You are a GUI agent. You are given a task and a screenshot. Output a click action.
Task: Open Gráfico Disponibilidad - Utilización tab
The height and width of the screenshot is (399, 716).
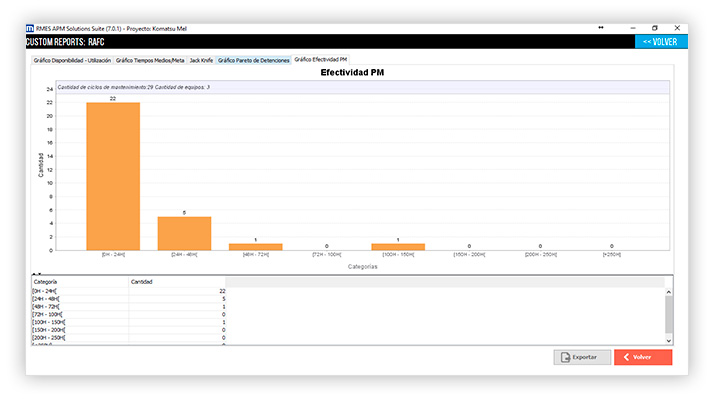tap(72, 60)
